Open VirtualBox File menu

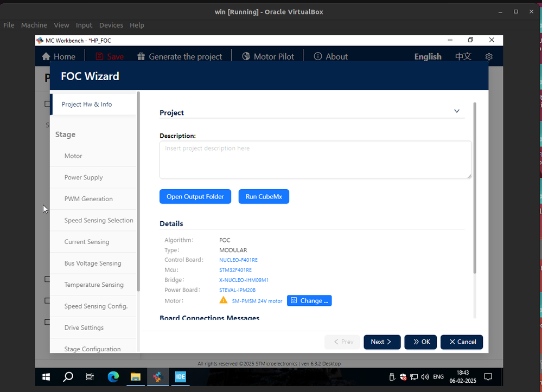9,25
